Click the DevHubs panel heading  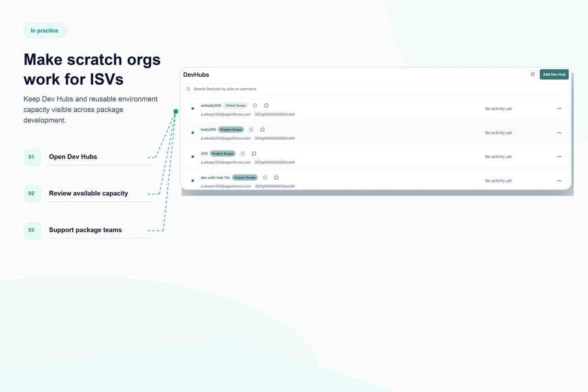(x=196, y=74)
